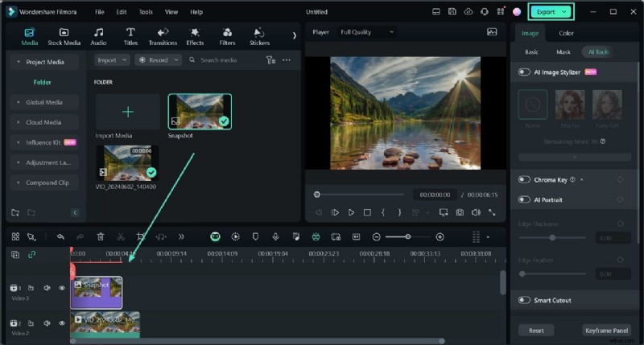Save the project with the floppy icon
This screenshot has width=644, height=345.
pos(452,12)
